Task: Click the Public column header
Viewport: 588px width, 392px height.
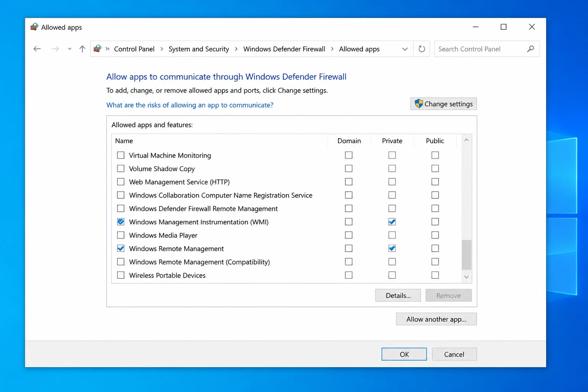Action: tap(435, 141)
